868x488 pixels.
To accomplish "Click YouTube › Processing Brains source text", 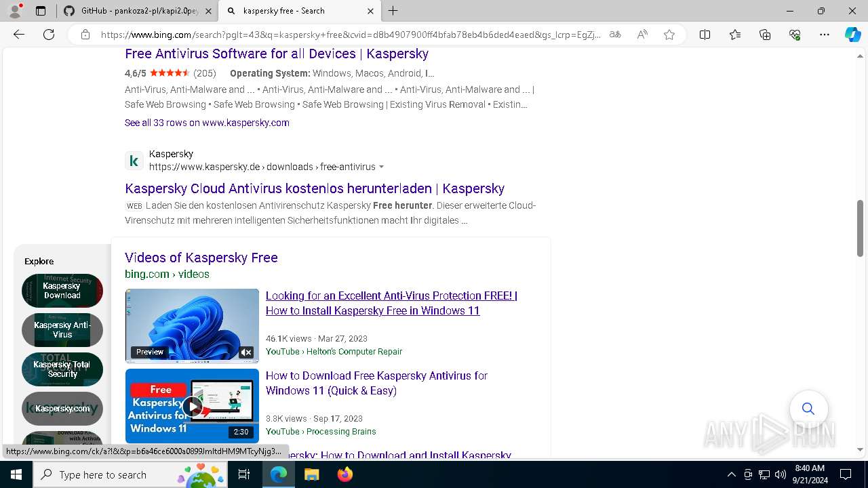I will 321,431.
